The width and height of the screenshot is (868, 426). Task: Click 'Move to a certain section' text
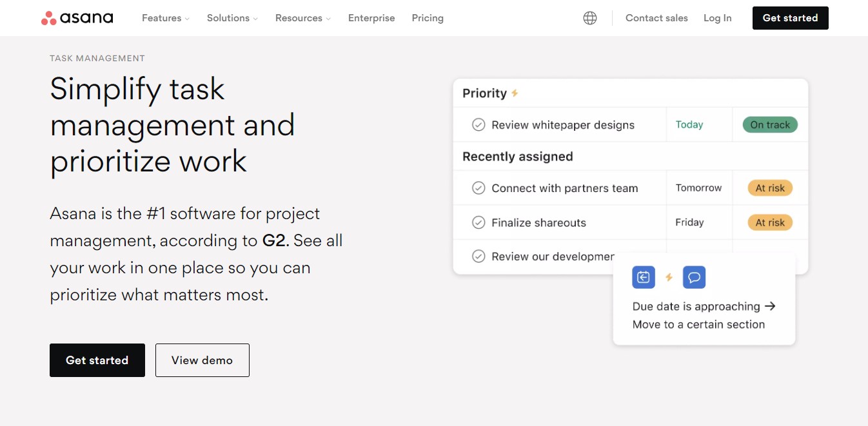point(698,325)
